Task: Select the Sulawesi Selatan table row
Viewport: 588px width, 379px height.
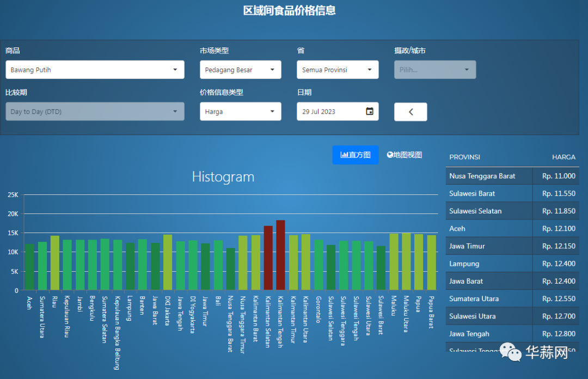Action: (x=512, y=211)
